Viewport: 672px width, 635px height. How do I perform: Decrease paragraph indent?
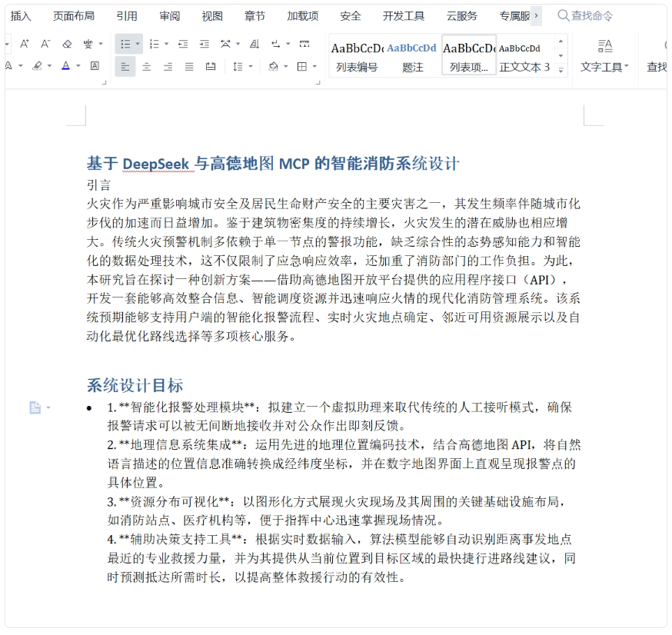coord(183,44)
